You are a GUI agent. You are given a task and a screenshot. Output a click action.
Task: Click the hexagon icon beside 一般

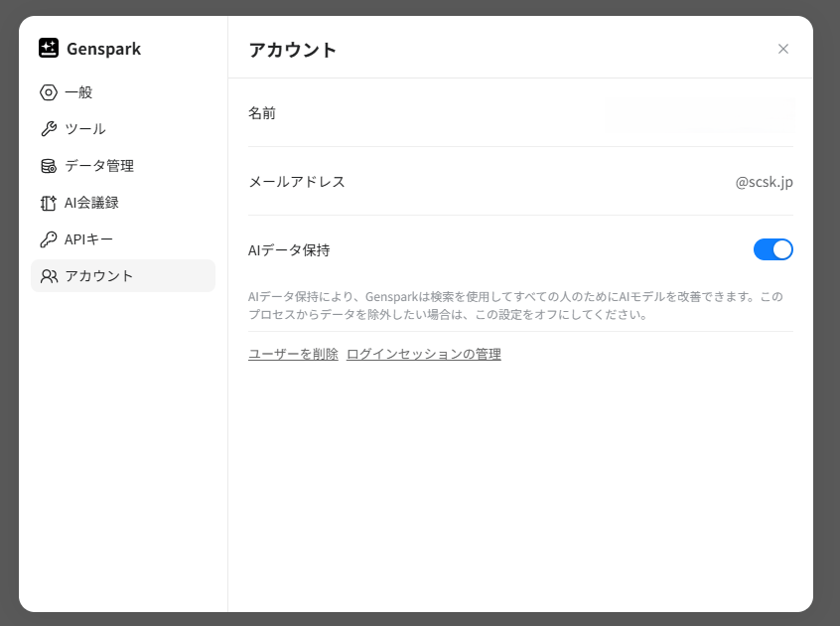point(49,92)
